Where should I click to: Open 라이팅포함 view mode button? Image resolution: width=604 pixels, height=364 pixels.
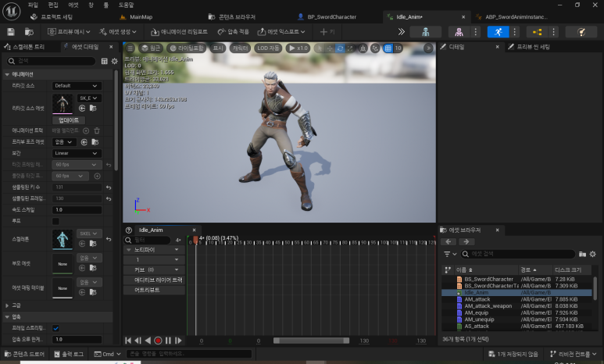(187, 48)
